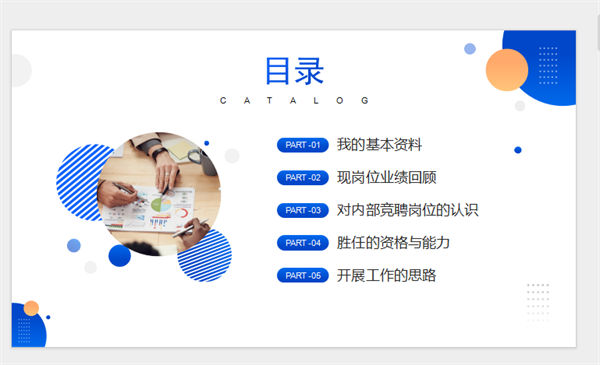Click the PART-03 blue badge
This screenshot has width=600, height=365.
click(303, 210)
